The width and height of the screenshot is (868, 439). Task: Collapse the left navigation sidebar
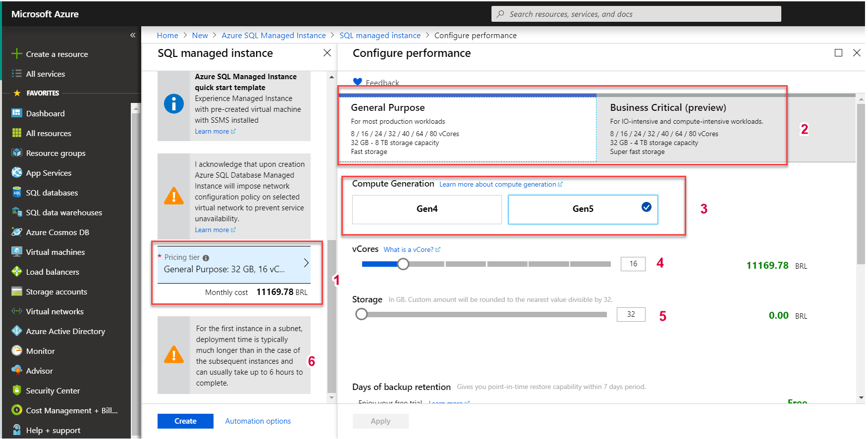(133, 35)
